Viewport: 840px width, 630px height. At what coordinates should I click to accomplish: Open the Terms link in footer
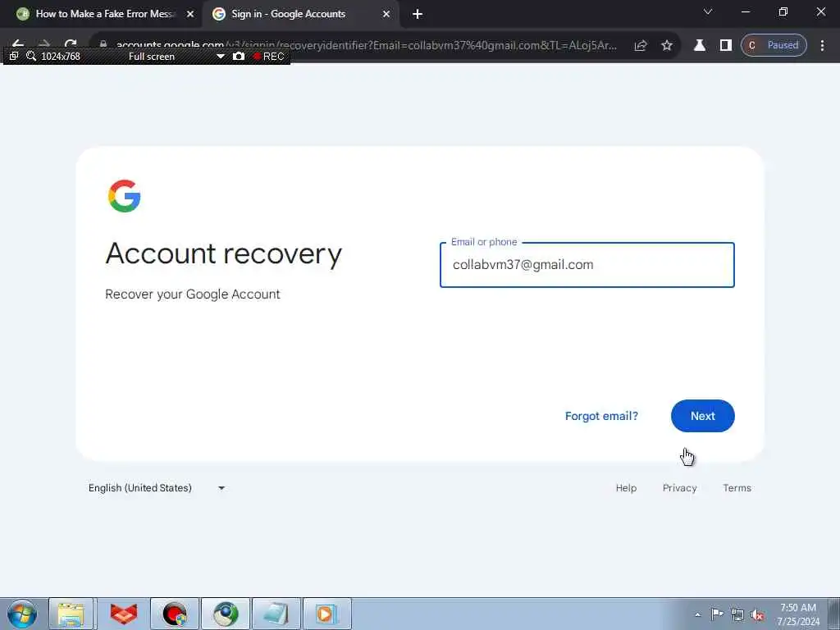click(x=737, y=488)
